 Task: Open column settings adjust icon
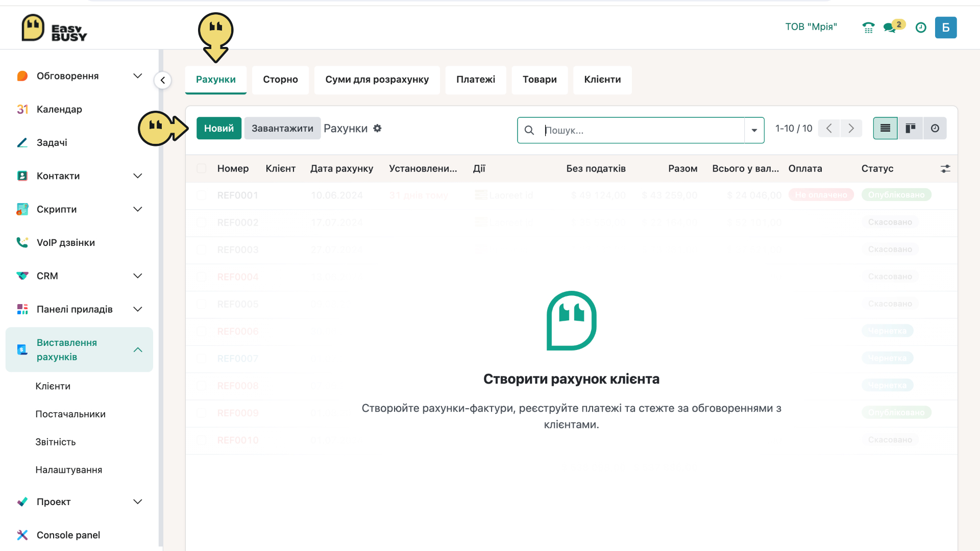pyautogui.click(x=945, y=168)
